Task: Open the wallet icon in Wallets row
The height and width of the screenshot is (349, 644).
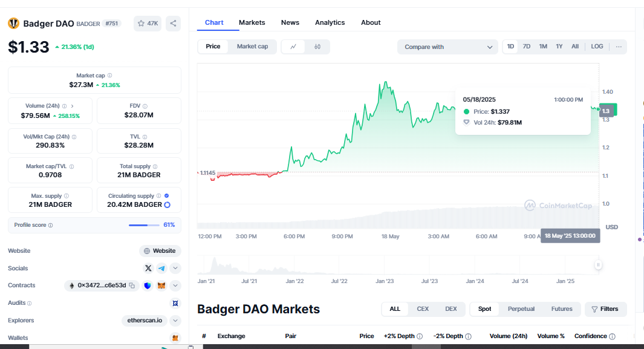Action: (x=175, y=338)
